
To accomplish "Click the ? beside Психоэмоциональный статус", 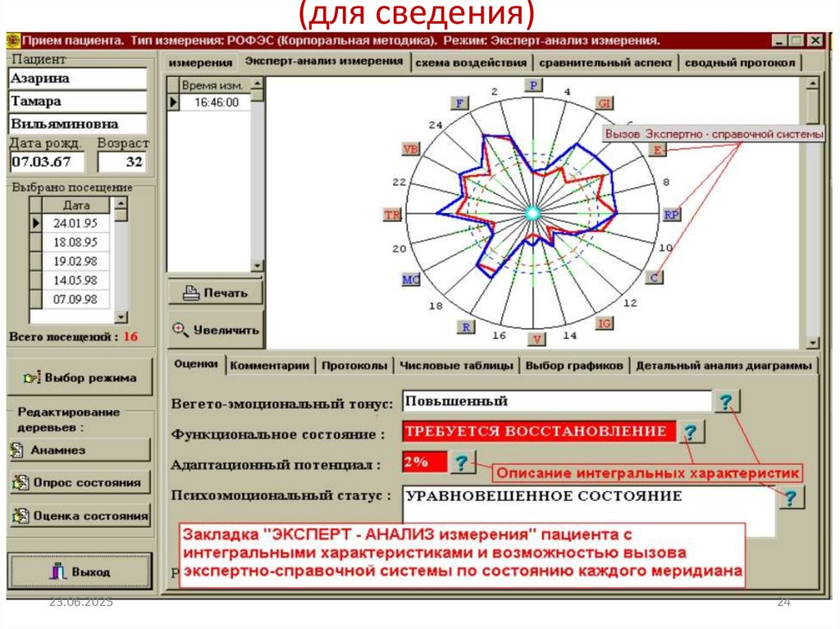I will (x=789, y=497).
